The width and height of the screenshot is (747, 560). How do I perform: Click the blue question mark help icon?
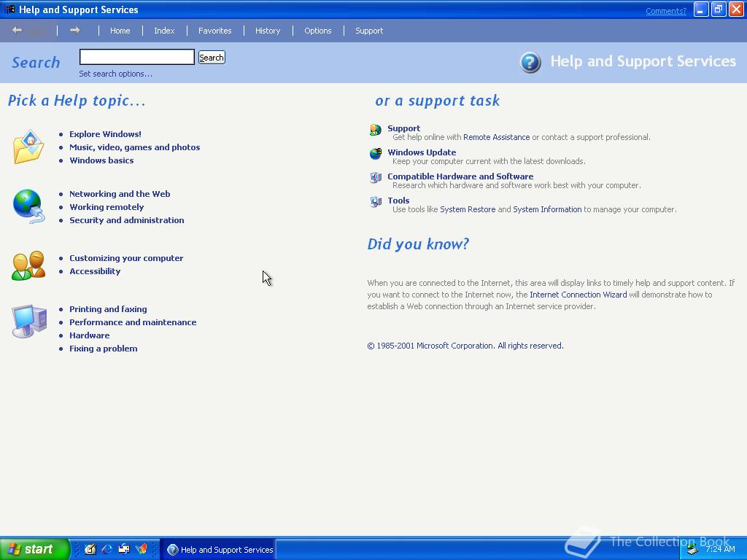[x=530, y=63]
